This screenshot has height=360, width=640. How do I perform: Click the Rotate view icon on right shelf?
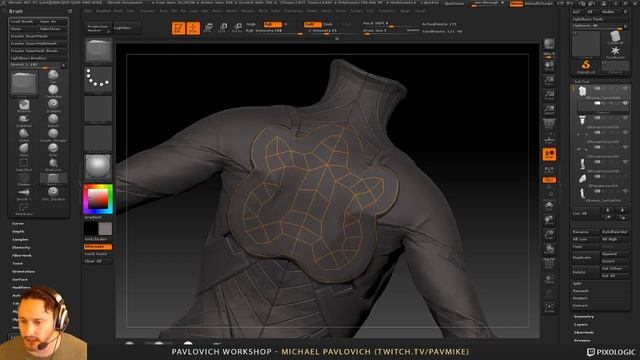[x=549, y=249]
